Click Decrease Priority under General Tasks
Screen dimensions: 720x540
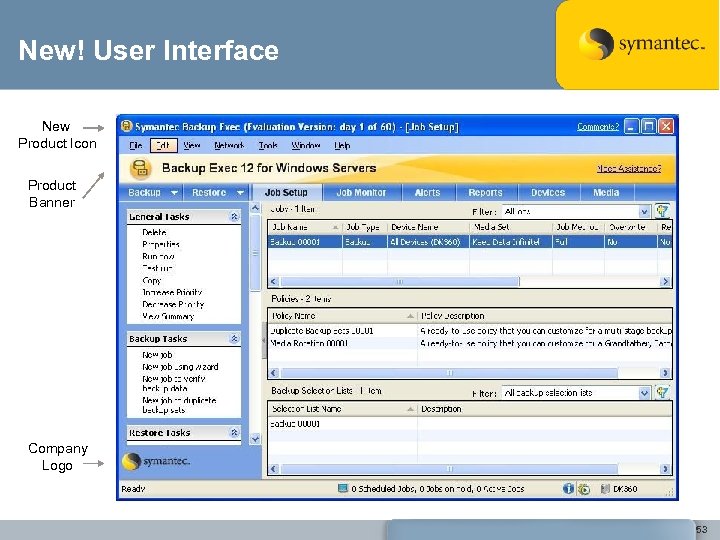(x=173, y=304)
